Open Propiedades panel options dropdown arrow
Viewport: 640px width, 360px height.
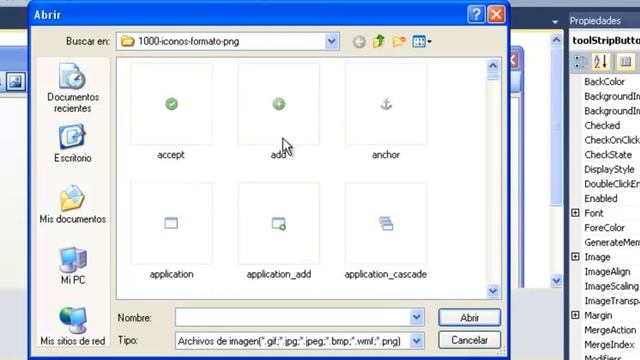(x=555, y=22)
